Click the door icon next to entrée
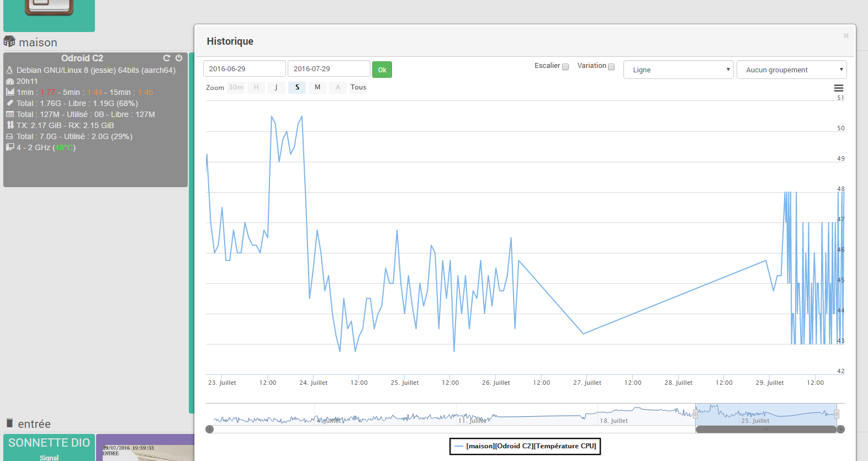868x461 pixels. pyautogui.click(x=9, y=423)
